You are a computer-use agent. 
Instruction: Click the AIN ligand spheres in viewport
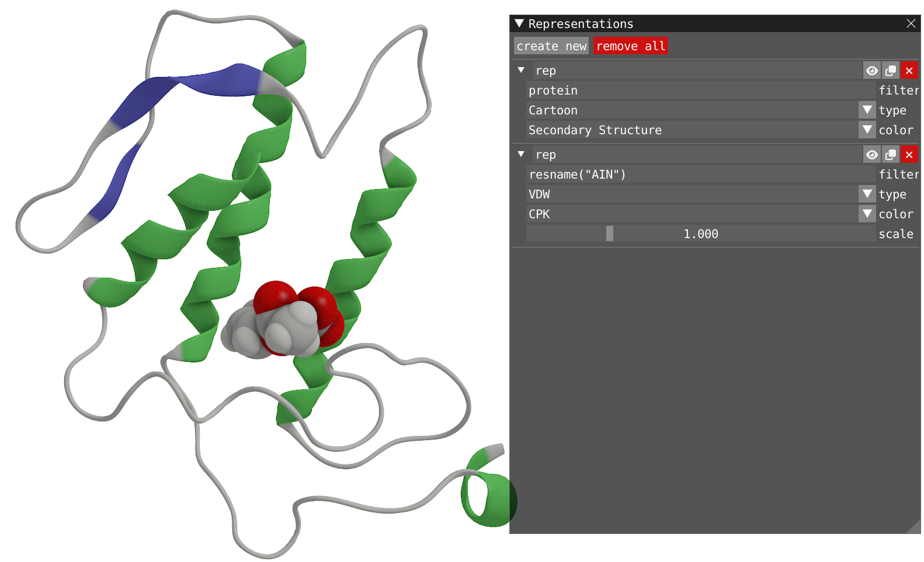pyautogui.click(x=283, y=320)
